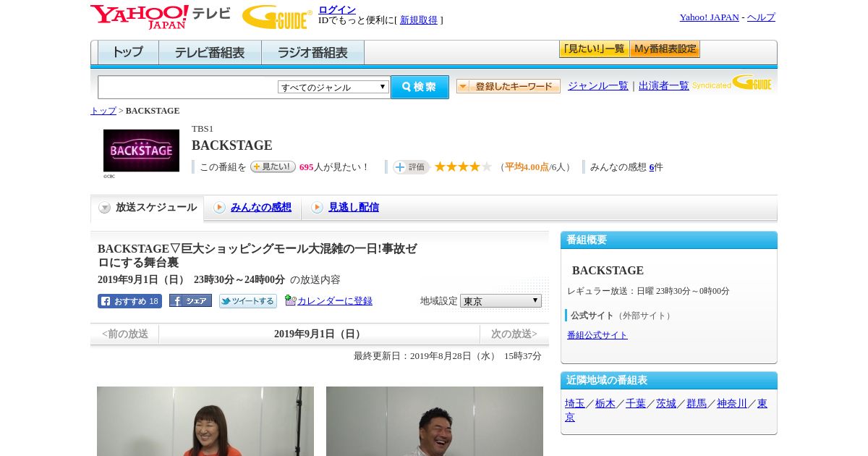Select the みんなの感想 tab
868x456 pixels.
click(x=261, y=208)
